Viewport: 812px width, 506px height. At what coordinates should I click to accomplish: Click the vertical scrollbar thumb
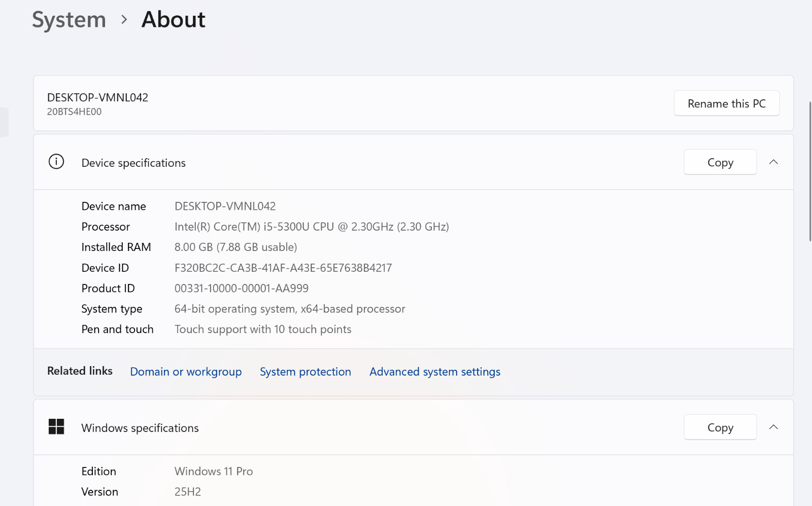coord(810,171)
